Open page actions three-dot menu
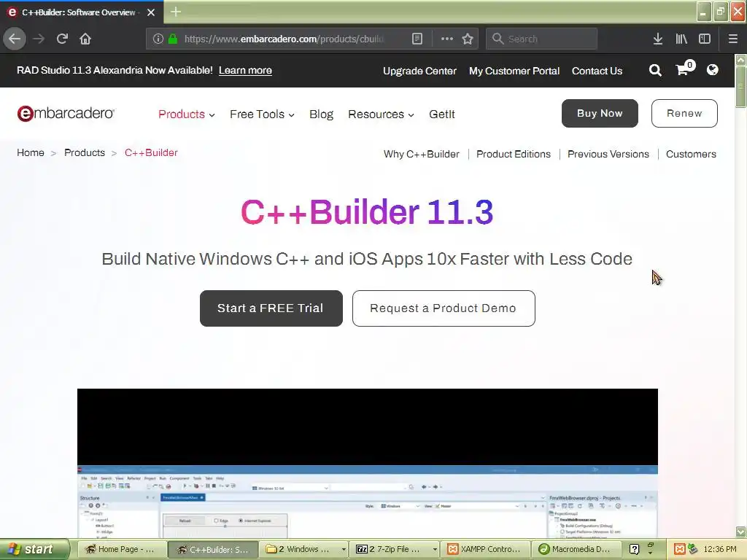The width and height of the screenshot is (747, 560). click(x=447, y=39)
